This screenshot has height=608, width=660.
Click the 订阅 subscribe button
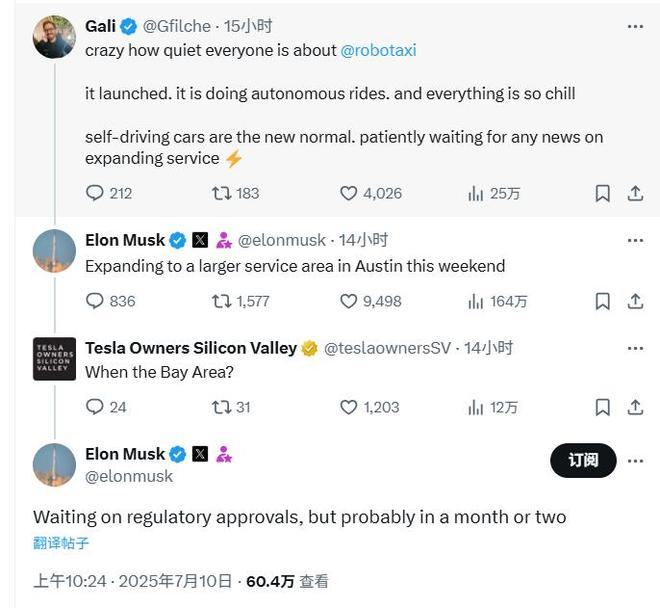click(x=583, y=460)
